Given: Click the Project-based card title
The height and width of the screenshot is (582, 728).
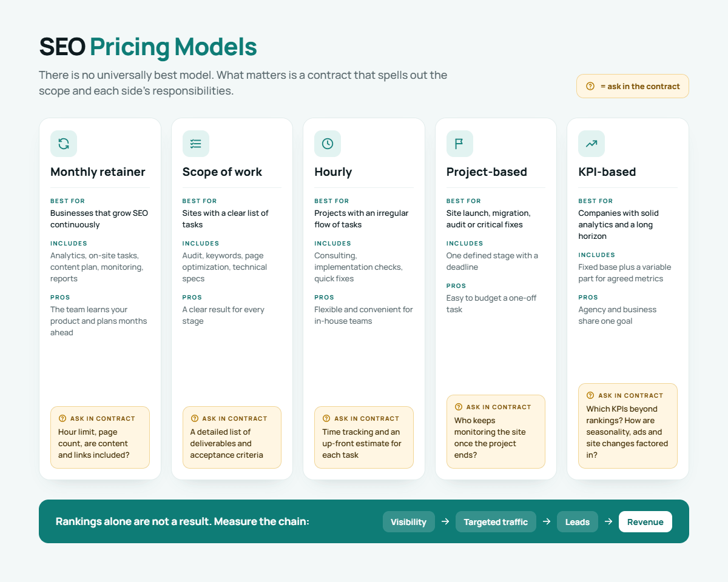Looking at the screenshot, I should coord(487,172).
